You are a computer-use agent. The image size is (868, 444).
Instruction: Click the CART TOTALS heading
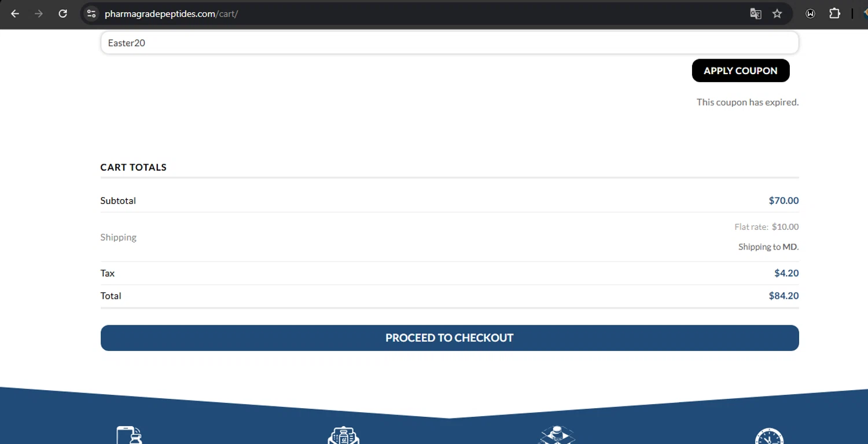tap(134, 167)
